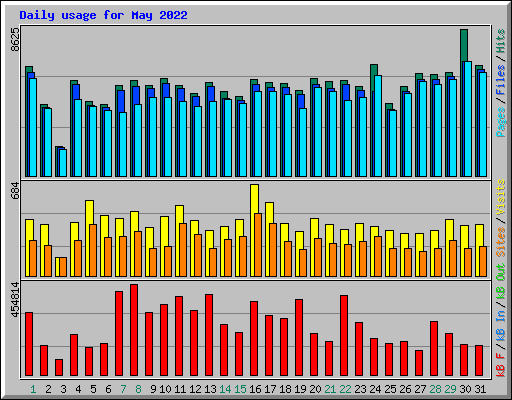Image resolution: width=512 pixels, height=400 pixels.
Task: Click day label 26 on the x-axis
Action: [x=405, y=389]
